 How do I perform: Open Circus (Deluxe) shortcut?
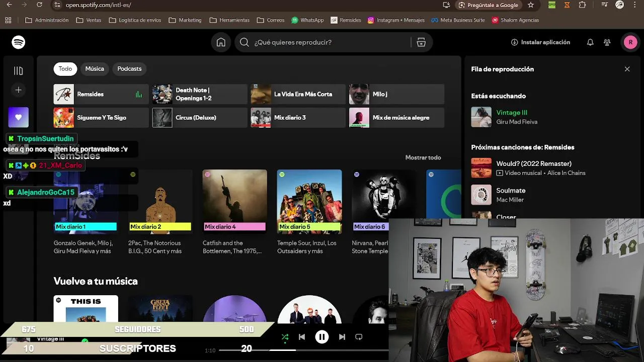point(200,118)
